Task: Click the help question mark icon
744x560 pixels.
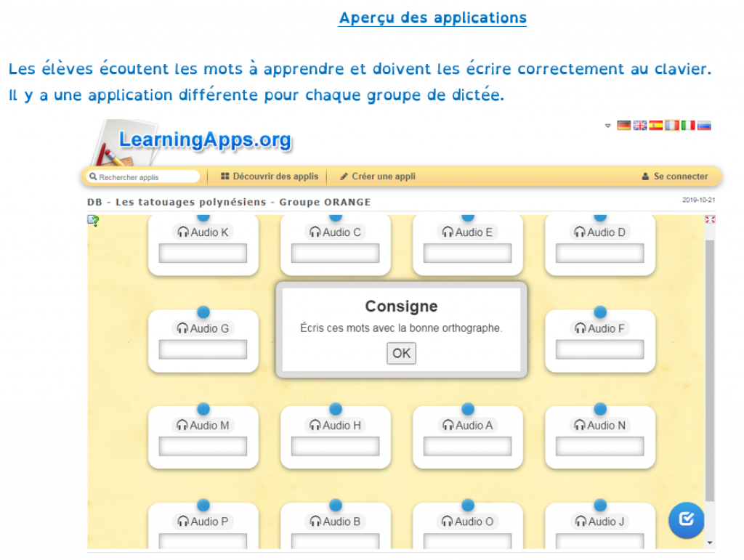Action: pyautogui.click(x=94, y=221)
